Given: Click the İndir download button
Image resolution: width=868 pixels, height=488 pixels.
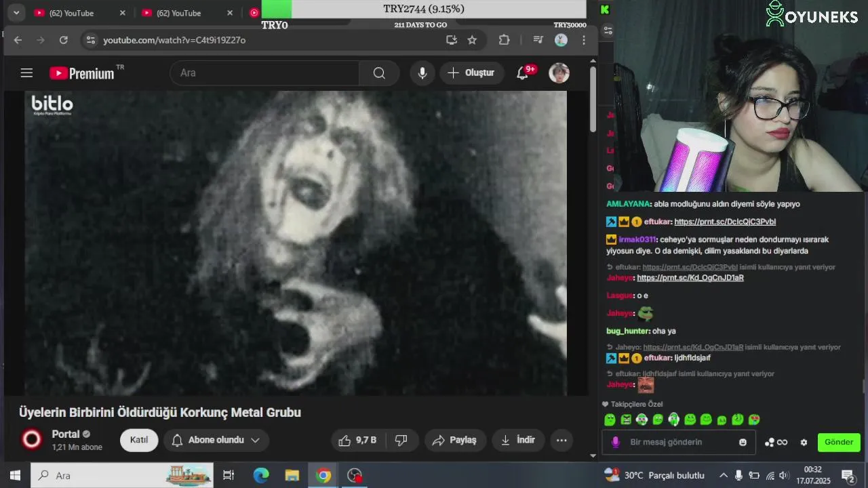Looking at the screenshot, I should [518, 441].
